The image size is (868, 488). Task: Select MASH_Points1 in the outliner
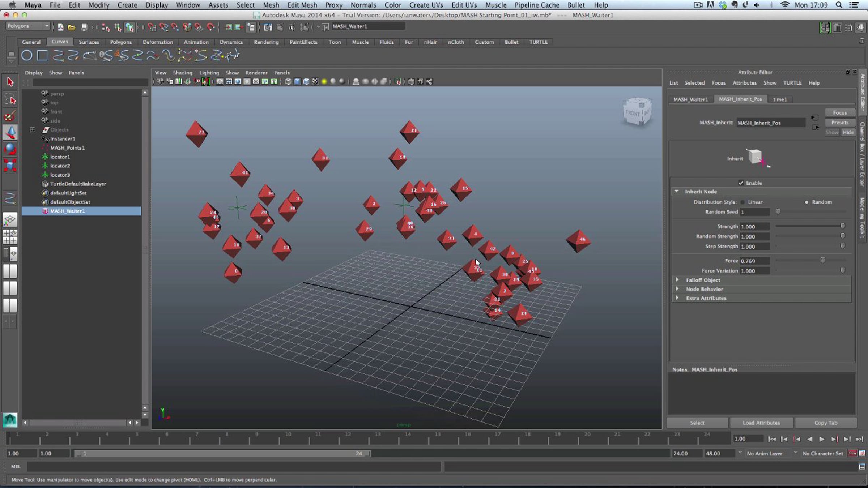coord(67,148)
